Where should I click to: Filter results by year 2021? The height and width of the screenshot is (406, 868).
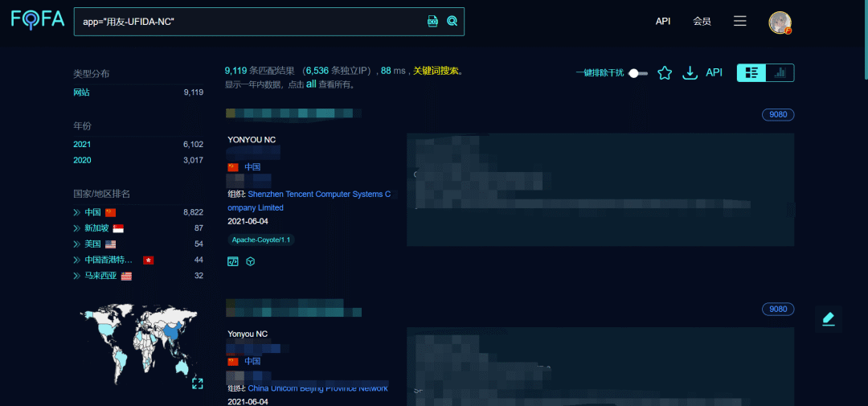pos(82,144)
